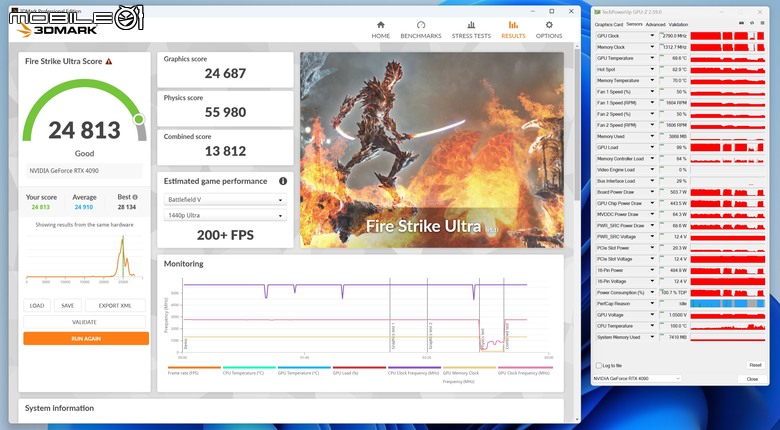Image resolution: width=780 pixels, height=430 pixels.
Task: Click the Graphics test 2 marker in Monitoring
Action: pos(430,334)
